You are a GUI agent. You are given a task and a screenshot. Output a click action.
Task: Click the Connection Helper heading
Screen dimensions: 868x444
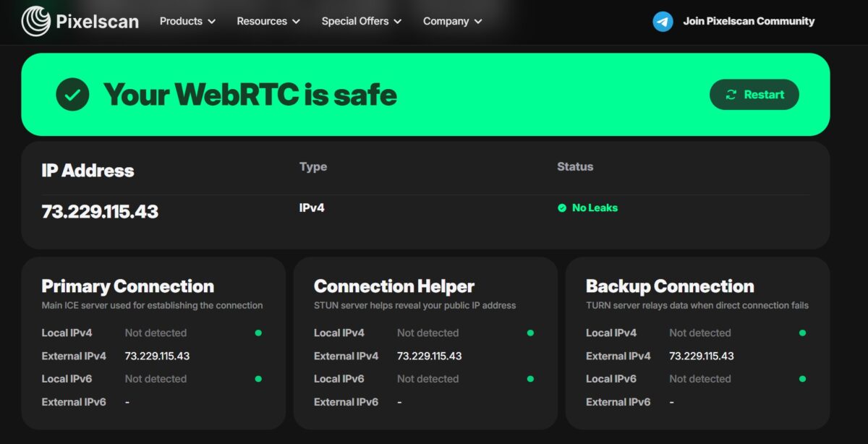click(x=394, y=286)
